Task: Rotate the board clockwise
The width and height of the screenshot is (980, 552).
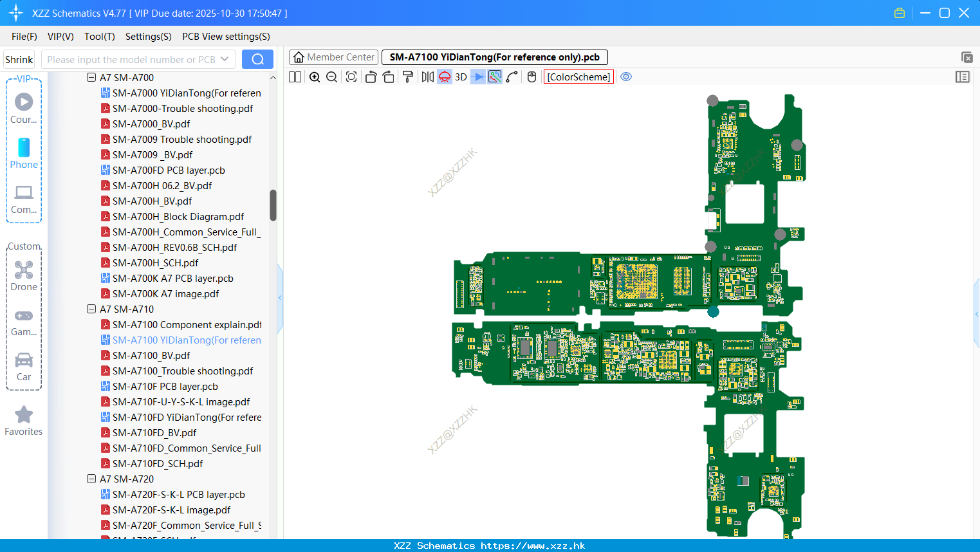Action: pos(389,77)
